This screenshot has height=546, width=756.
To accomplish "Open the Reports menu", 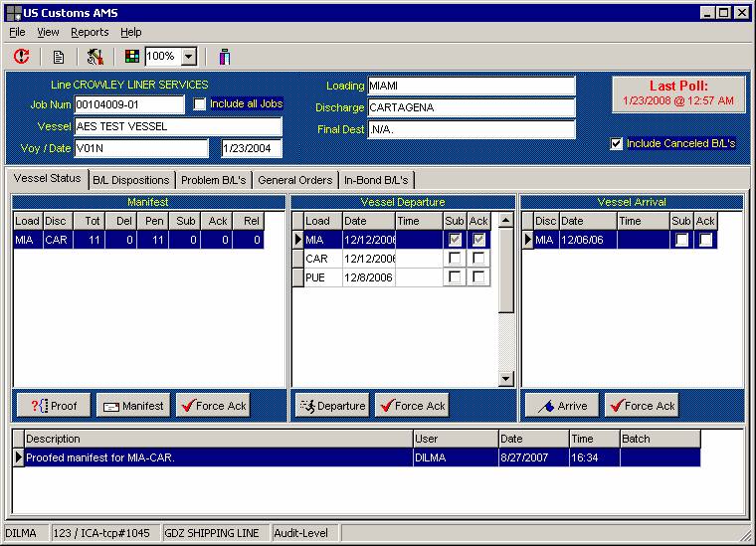I will click(90, 32).
